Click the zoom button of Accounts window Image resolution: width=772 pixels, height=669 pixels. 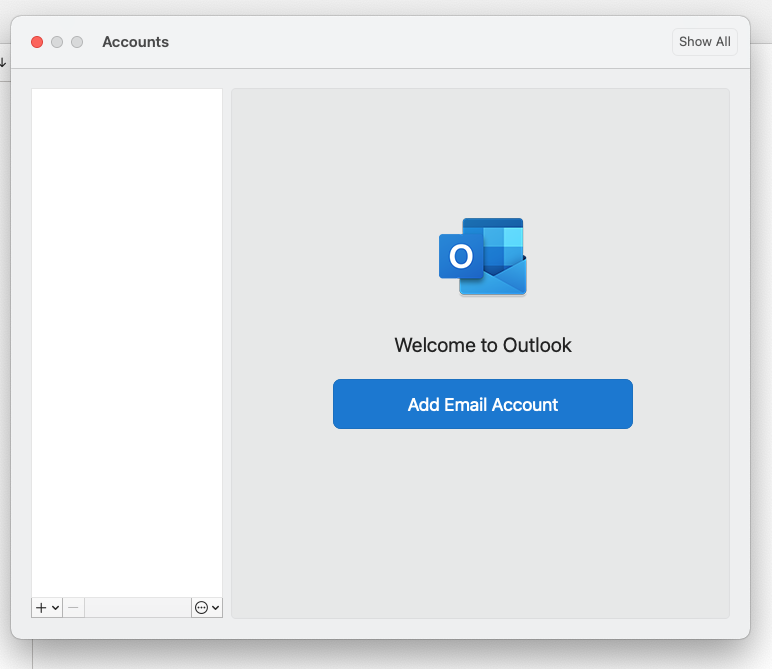point(77,42)
